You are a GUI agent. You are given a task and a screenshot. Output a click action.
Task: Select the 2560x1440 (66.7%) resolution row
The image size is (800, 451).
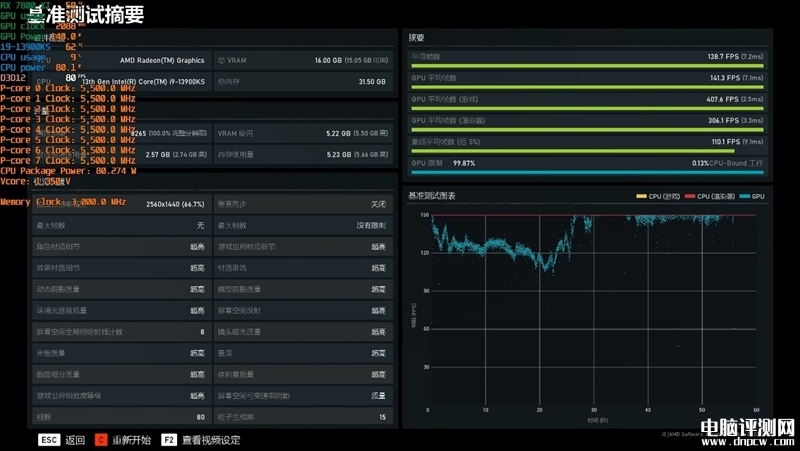(x=121, y=204)
